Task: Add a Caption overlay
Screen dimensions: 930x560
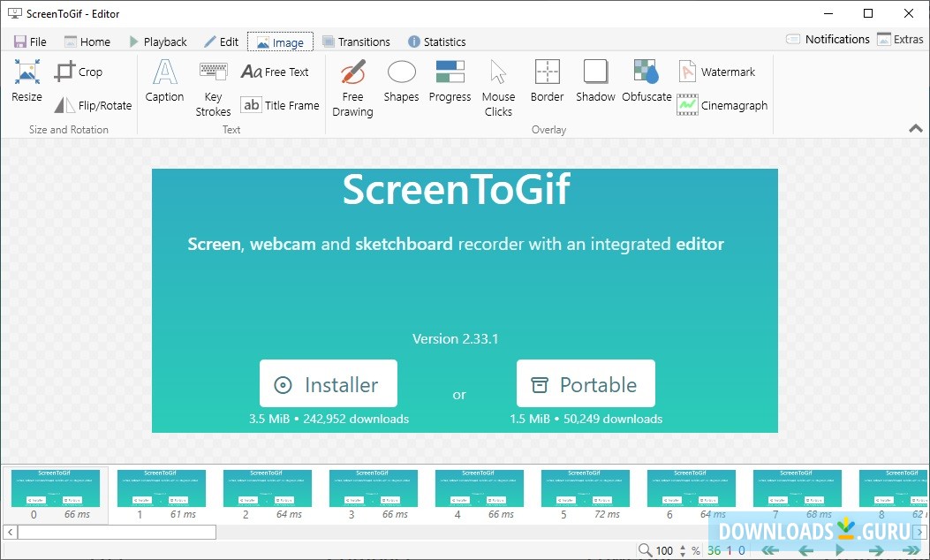Action: point(163,86)
